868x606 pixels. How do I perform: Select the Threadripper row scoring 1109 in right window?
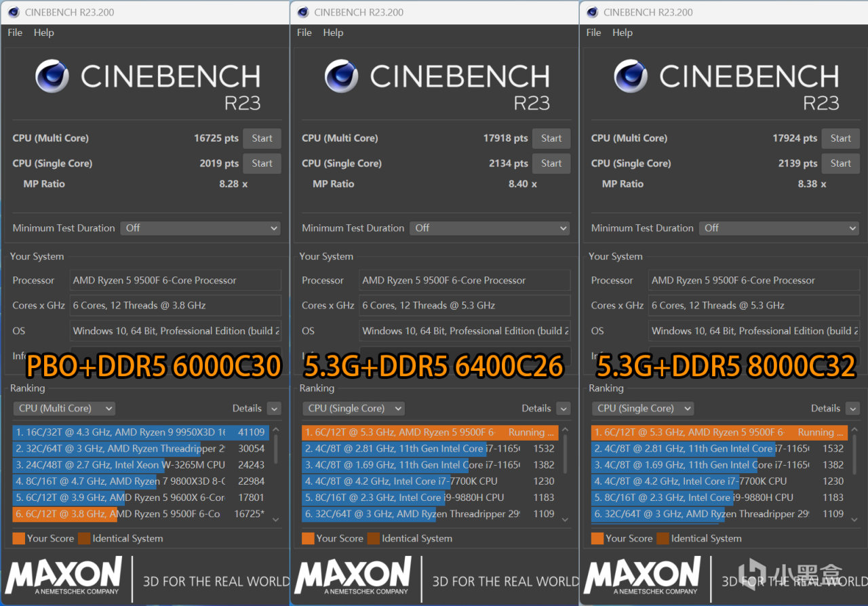pos(719,514)
